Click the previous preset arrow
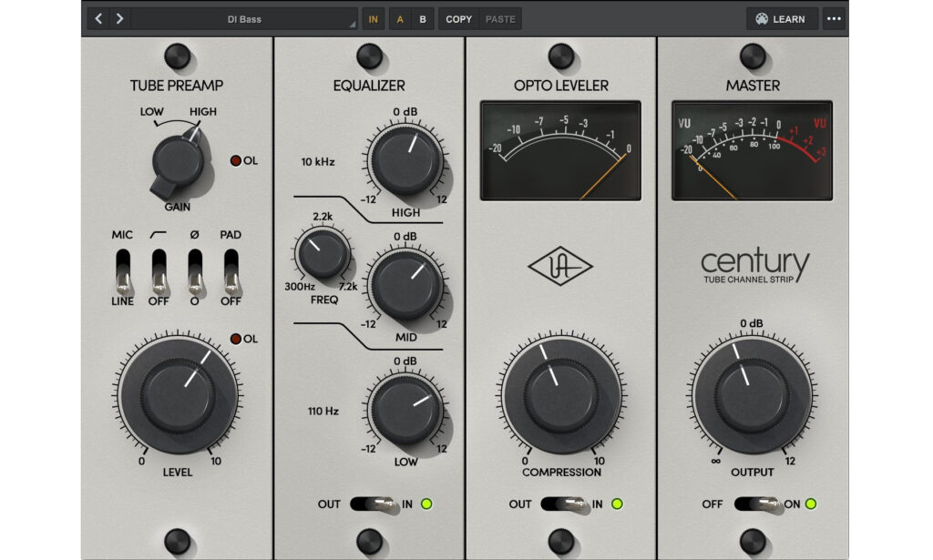Screen dimensions: 933x560 (98, 18)
